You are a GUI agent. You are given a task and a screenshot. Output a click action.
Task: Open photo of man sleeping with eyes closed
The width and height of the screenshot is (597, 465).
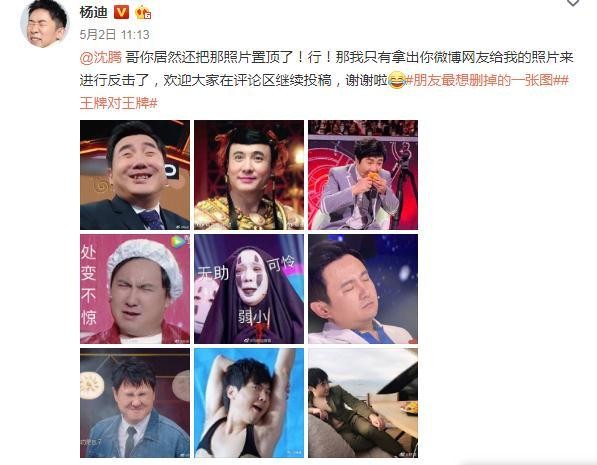(x=363, y=289)
